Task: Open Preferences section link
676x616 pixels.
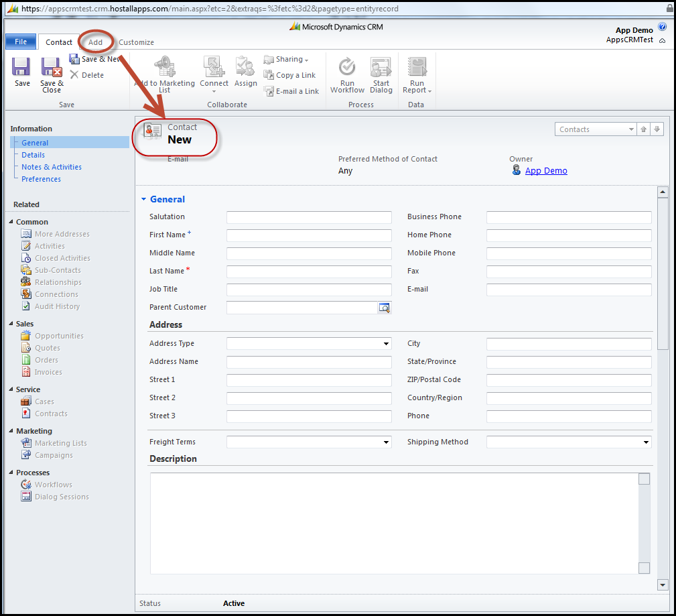Action: [x=41, y=178]
